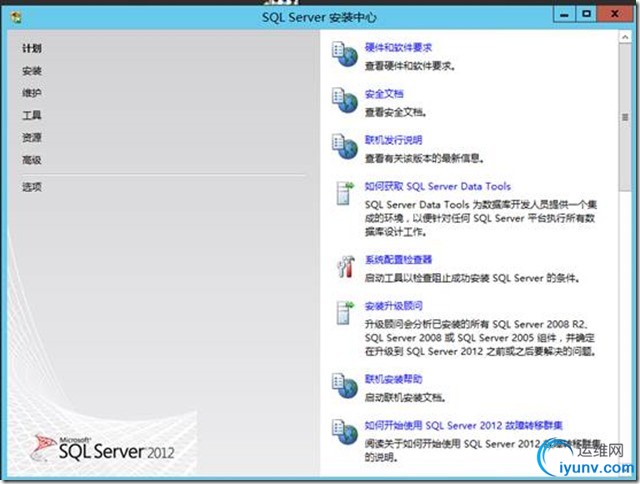Click the description beginning 启动工具以检查阻止成功安装

tap(472, 278)
